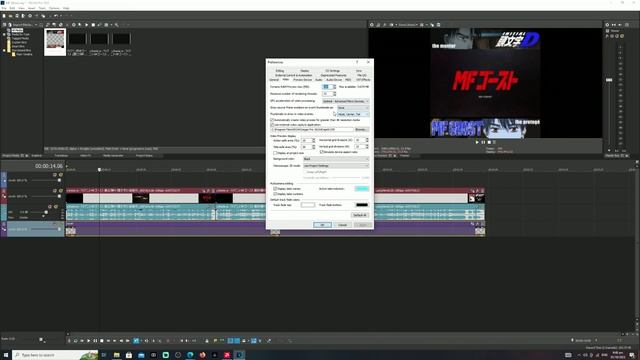The height and width of the screenshot is (360, 640).
Task: Open File Explorer from the taskbar
Action: tap(117, 355)
